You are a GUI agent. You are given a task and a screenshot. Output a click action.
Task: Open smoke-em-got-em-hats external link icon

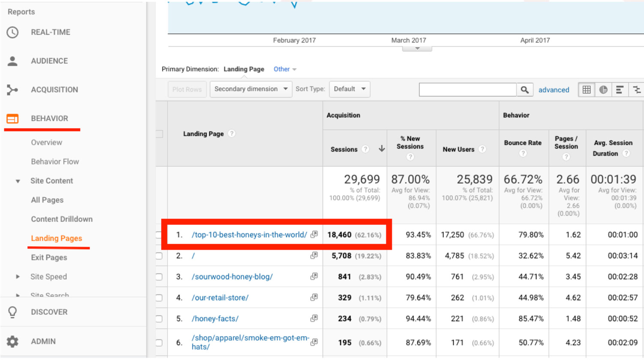[314, 342]
